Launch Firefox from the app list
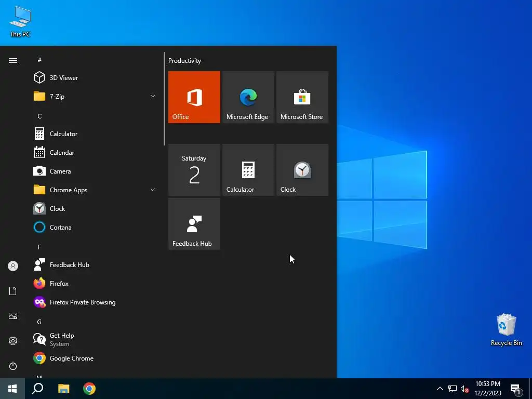 click(95, 283)
